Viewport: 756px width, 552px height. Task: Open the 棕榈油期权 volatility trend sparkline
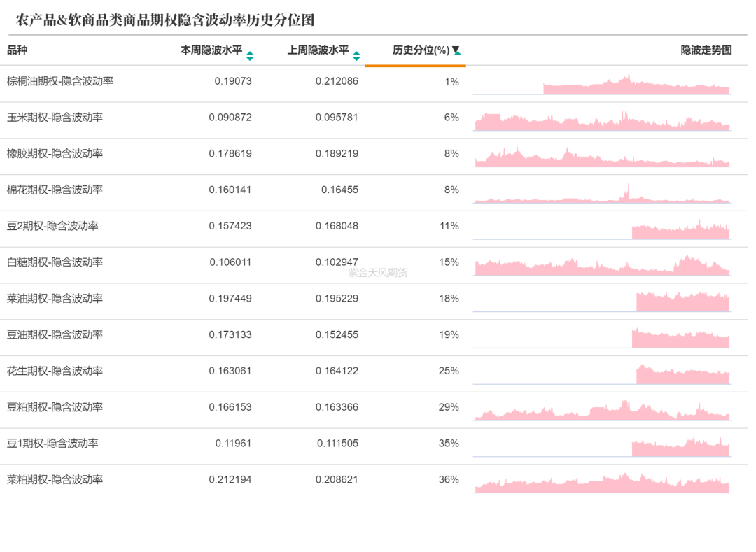point(602,84)
